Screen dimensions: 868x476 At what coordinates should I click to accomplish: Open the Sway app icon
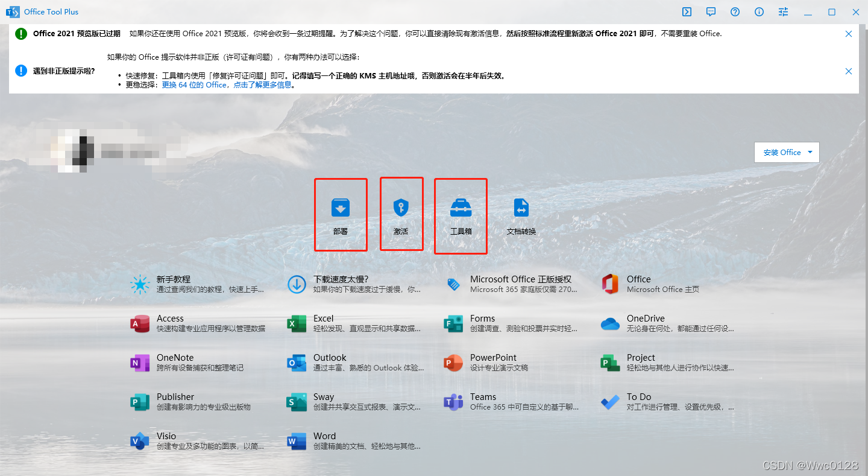coord(297,402)
